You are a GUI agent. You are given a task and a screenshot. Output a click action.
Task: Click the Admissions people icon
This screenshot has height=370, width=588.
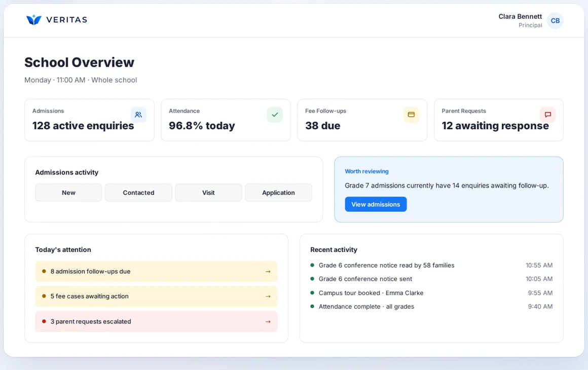[x=138, y=115]
